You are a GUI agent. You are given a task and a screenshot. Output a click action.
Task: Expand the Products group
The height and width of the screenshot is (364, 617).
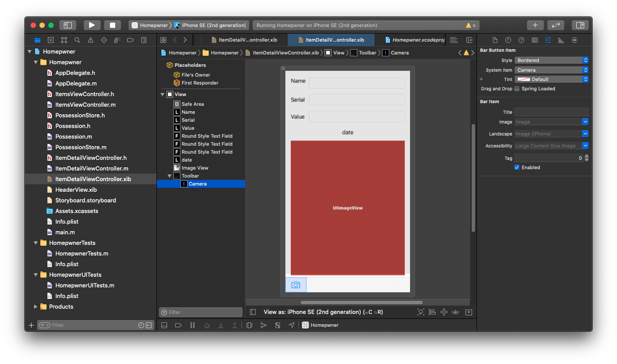pos(36,306)
